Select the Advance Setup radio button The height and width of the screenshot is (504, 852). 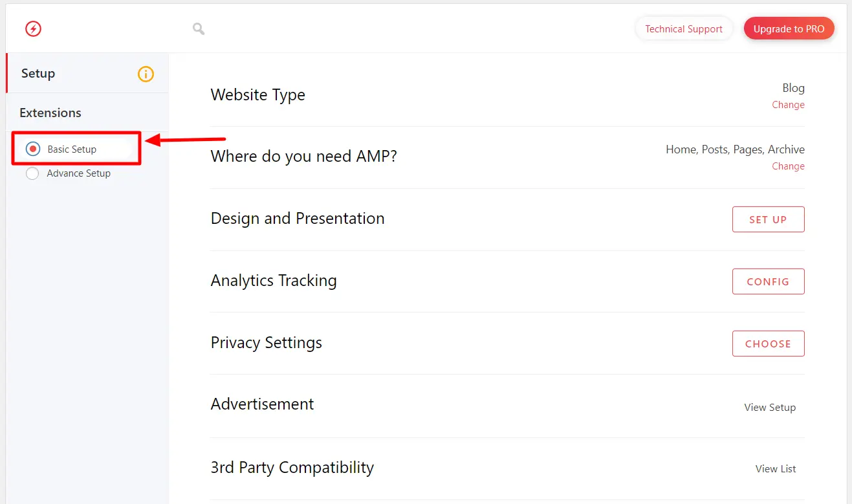[x=32, y=173]
